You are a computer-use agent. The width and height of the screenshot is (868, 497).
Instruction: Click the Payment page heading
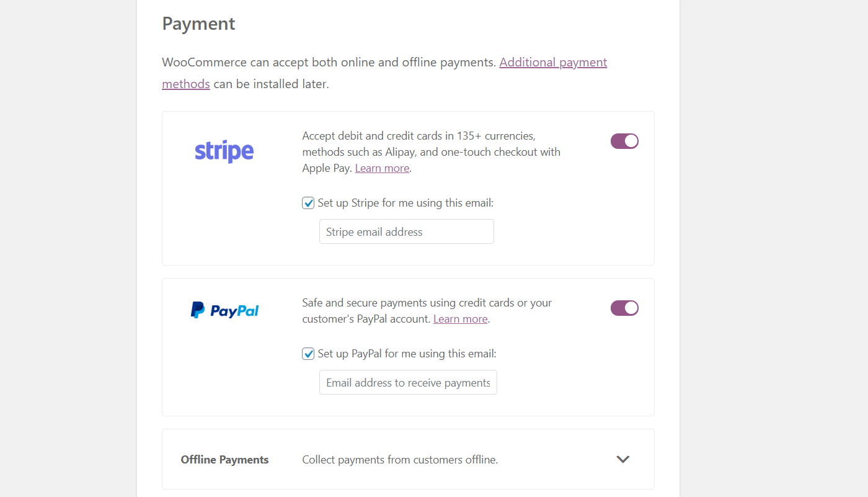[198, 24]
